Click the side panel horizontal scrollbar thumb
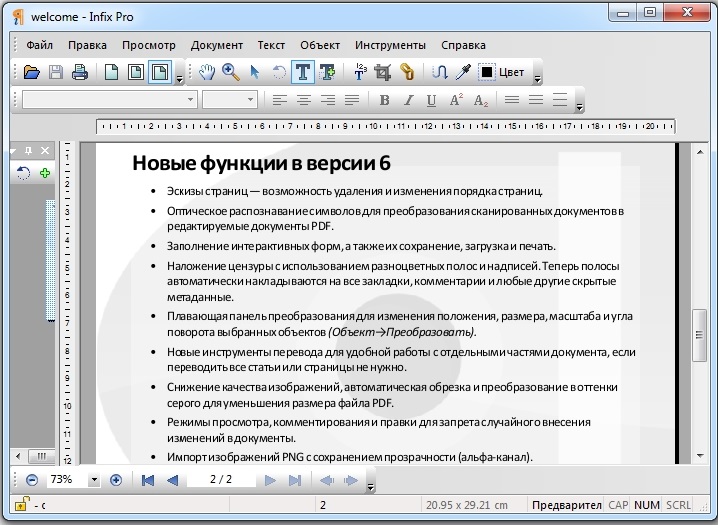The image size is (718, 525). 41,456
